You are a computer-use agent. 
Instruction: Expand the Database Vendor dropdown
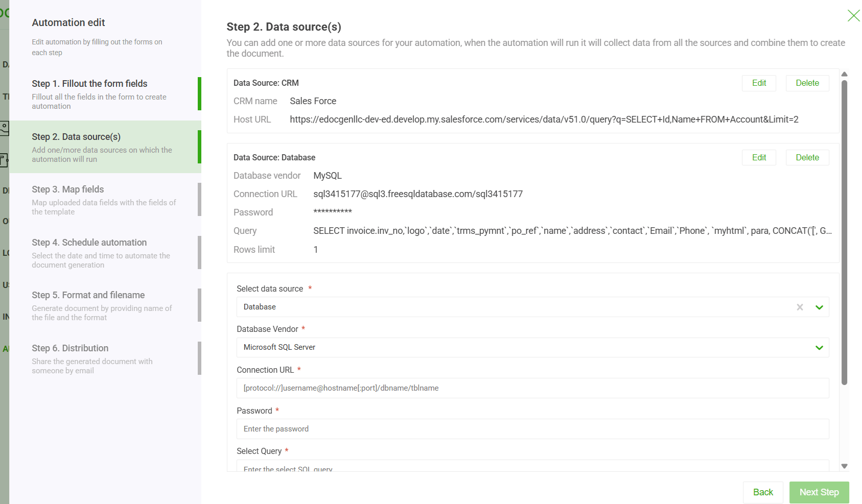click(x=820, y=347)
